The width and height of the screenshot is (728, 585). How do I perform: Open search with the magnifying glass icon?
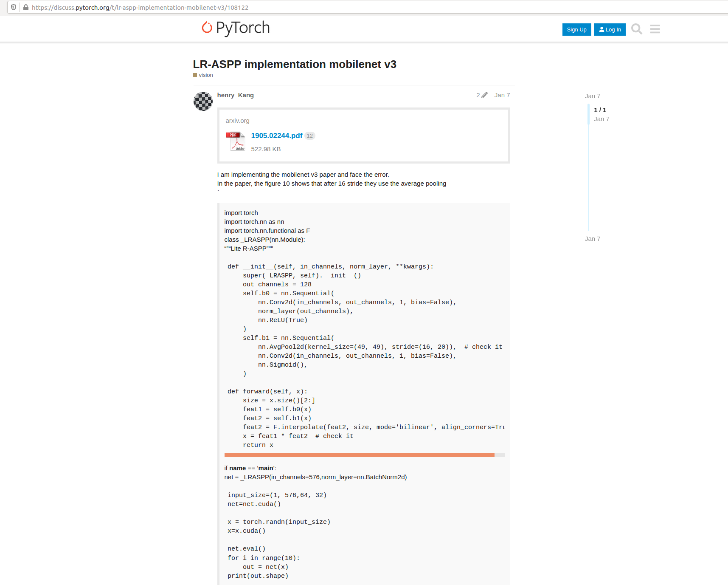636,29
